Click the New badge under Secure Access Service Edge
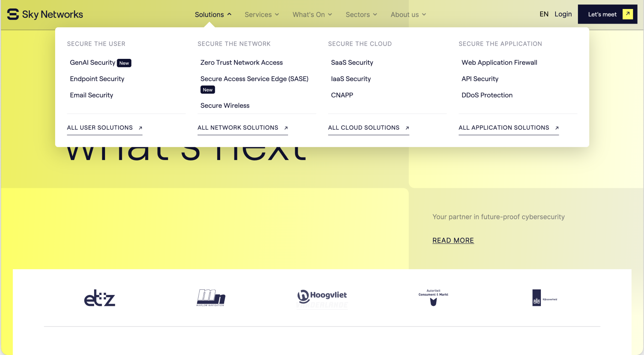Screen dimensions: 644x355 click(x=208, y=90)
